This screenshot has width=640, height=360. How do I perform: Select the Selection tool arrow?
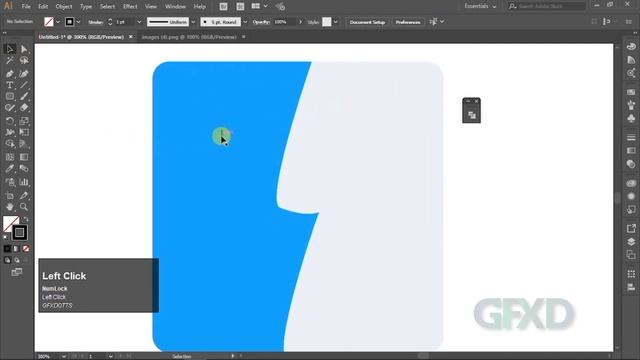[x=10, y=49]
